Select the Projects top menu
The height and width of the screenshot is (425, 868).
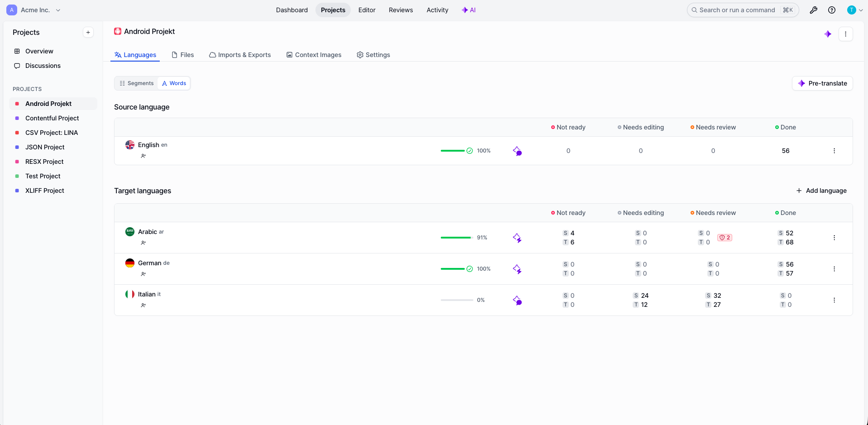(333, 10)
